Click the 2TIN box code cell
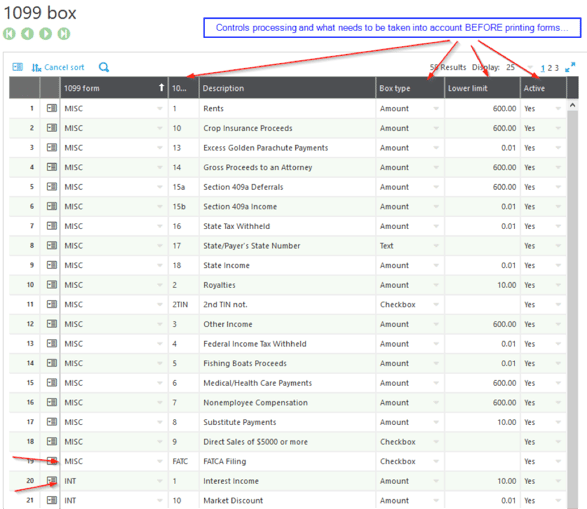The width and height of the screenshot is (587, 509). point(183,304)
